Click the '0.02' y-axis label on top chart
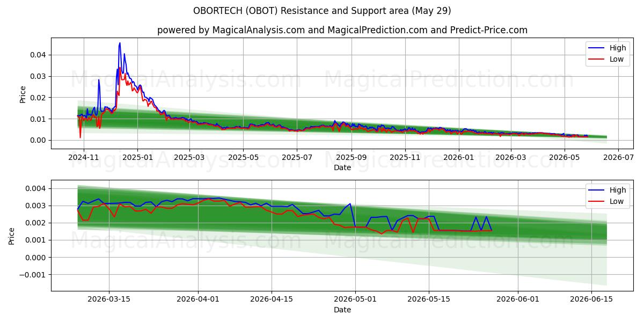The image size is (644, 322). (x=39, y=98)
